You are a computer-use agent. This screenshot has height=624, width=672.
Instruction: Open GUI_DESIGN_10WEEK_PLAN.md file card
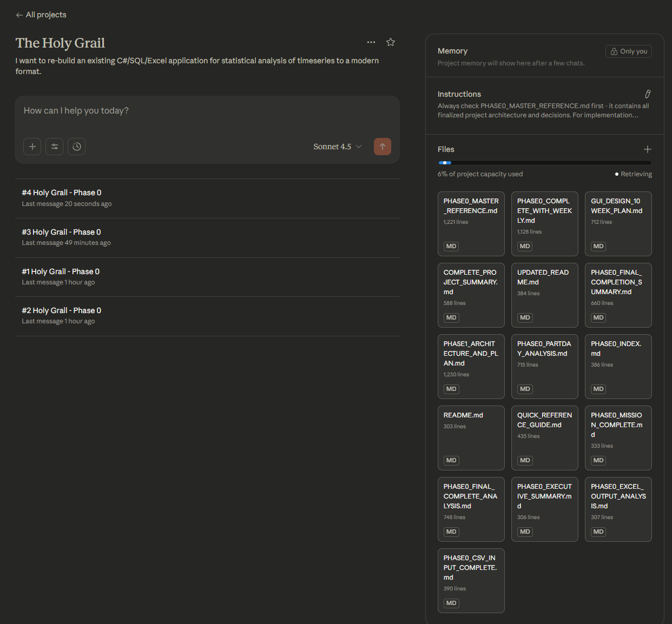[x=618, y=223]
